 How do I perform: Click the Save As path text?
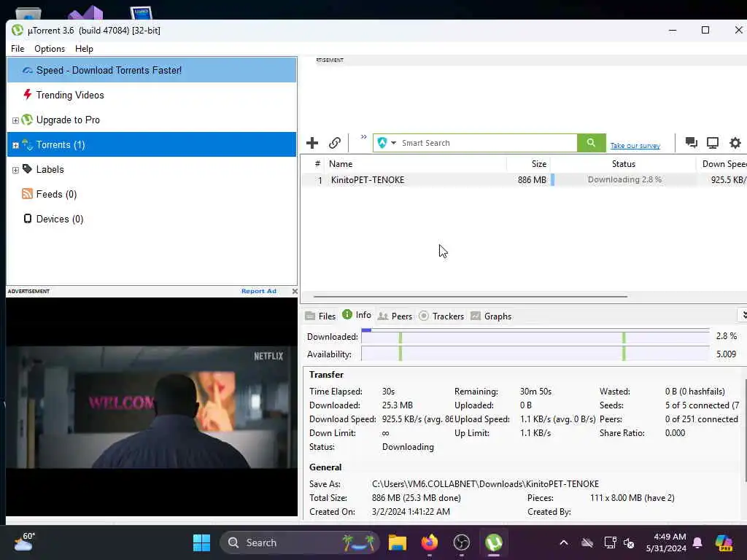485,484
